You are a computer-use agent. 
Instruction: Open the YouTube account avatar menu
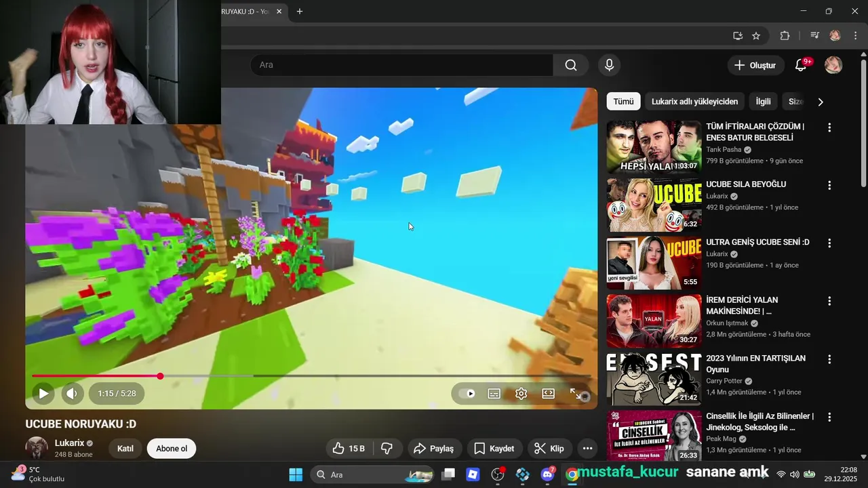click(x=833, y=65)
